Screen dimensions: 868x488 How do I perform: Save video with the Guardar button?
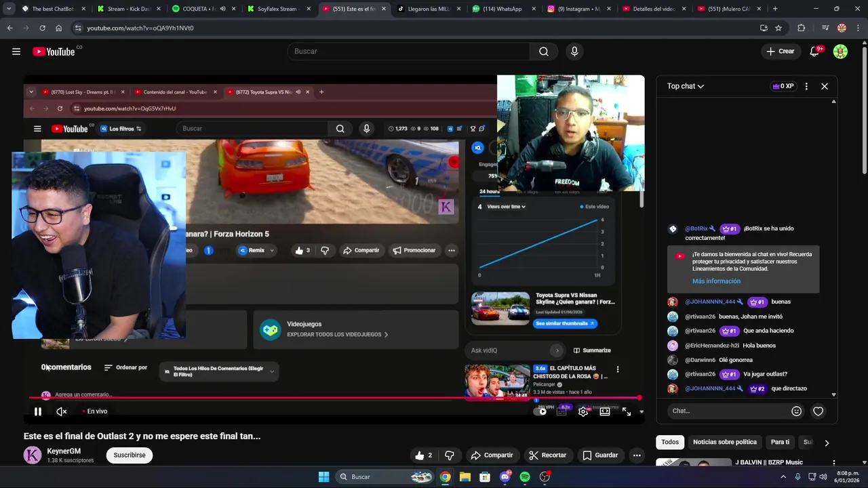tap(600, 455)
